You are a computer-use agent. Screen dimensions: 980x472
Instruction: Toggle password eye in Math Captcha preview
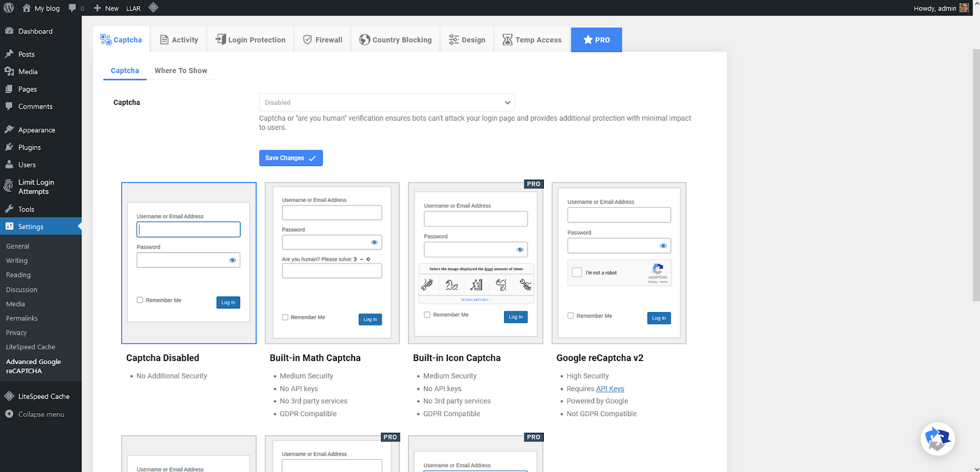[374, 242]
